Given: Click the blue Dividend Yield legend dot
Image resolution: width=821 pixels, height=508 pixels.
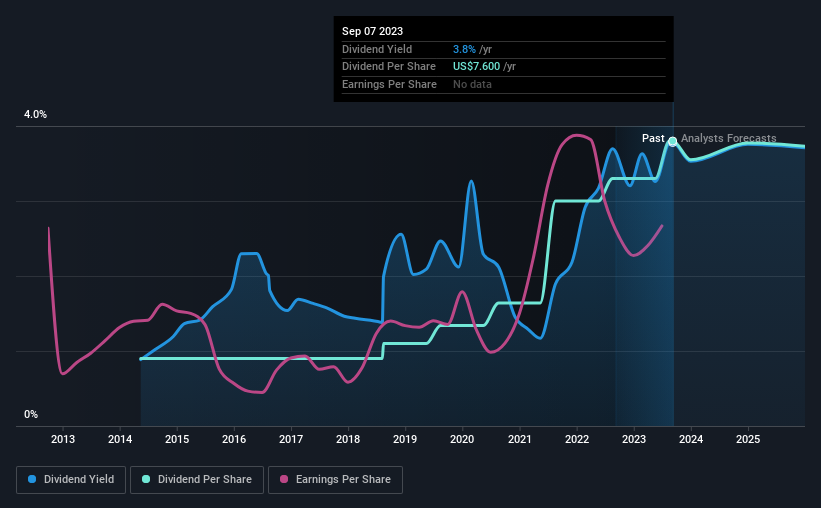Looking at the screenshot, I should click(x=32, y=479).
